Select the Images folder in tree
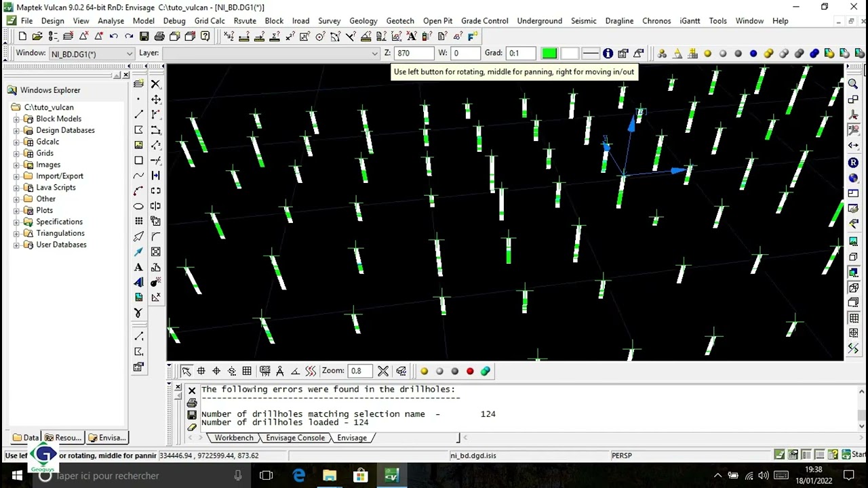This screenshot has height=488, width=868. (48, 165)
